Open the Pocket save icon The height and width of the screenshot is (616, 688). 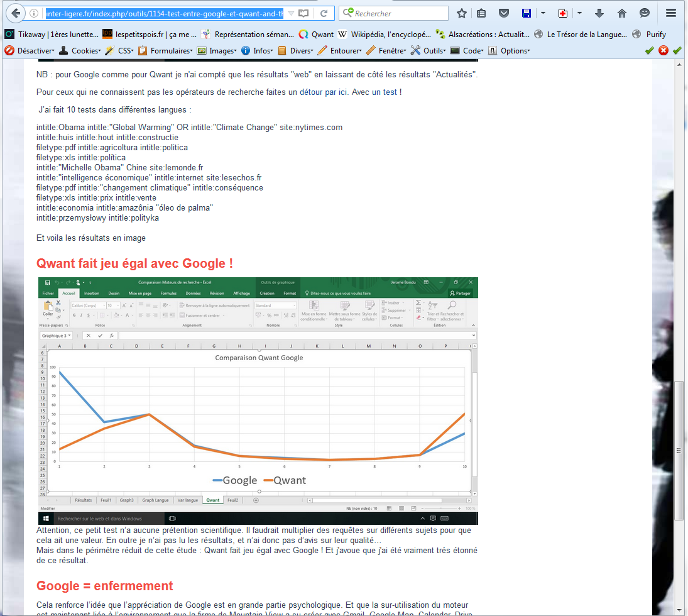point(504,13)
